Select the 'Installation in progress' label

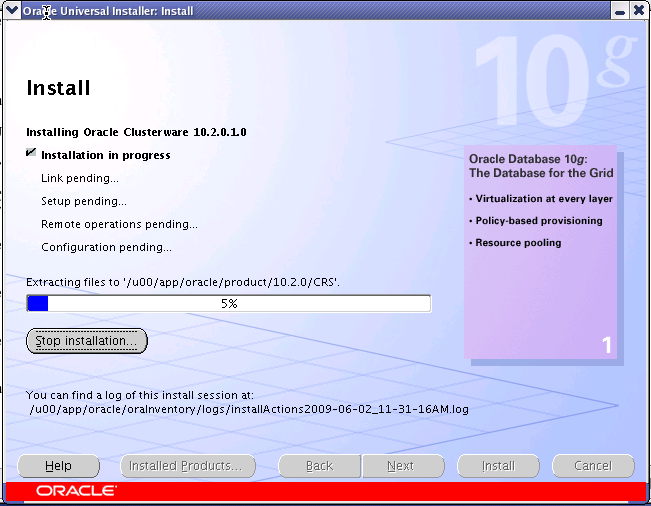106,155
